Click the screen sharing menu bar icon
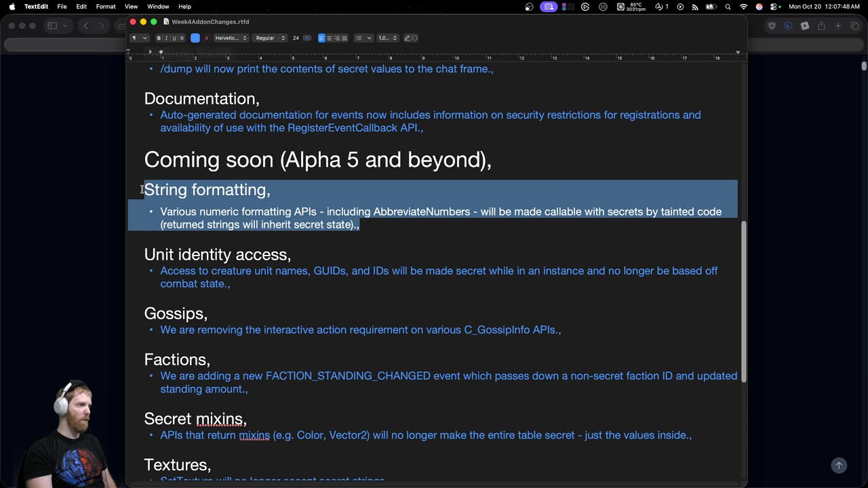 (x=549, y=6)
